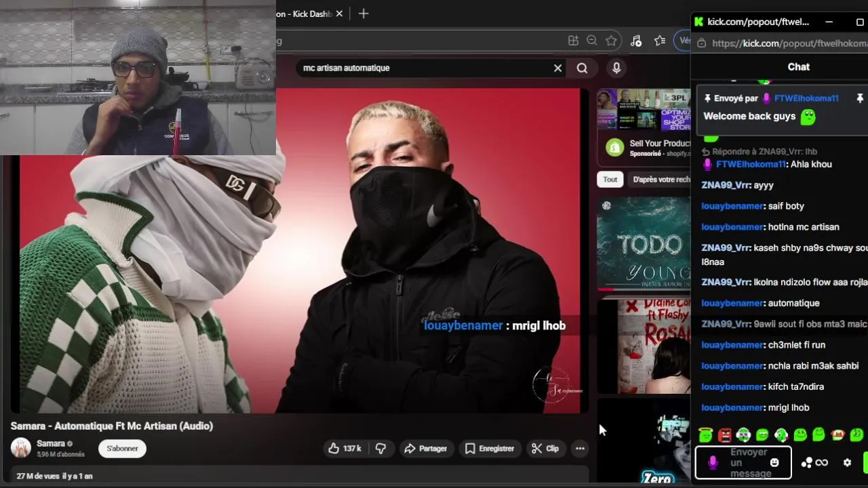Open the media control music-note icon
The width and height of the screenshot is (868, 488).
pos(636,41)
